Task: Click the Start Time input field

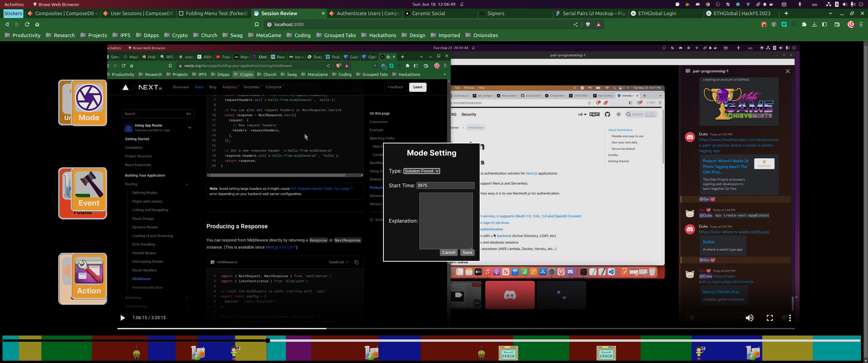Action: (445, 186)
